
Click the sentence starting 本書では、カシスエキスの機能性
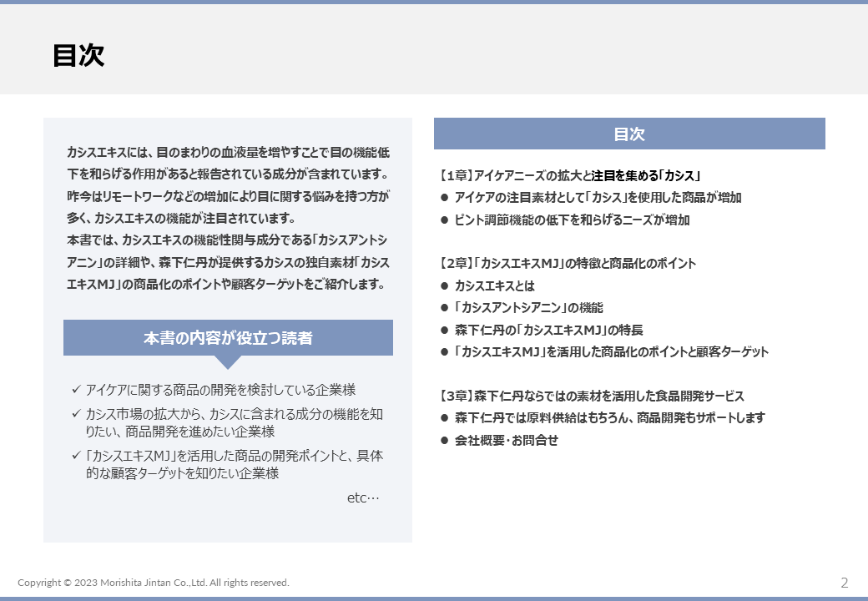[x=228, y=262]
